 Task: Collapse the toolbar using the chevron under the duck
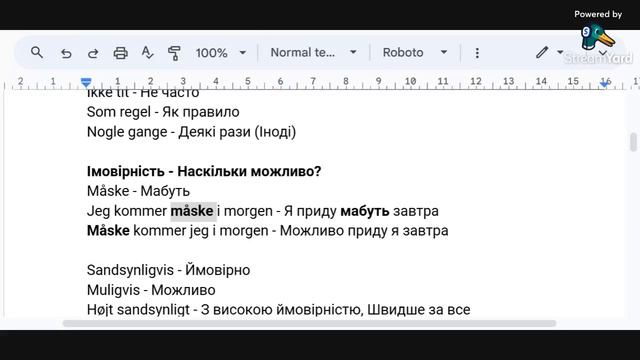point(603,53)
